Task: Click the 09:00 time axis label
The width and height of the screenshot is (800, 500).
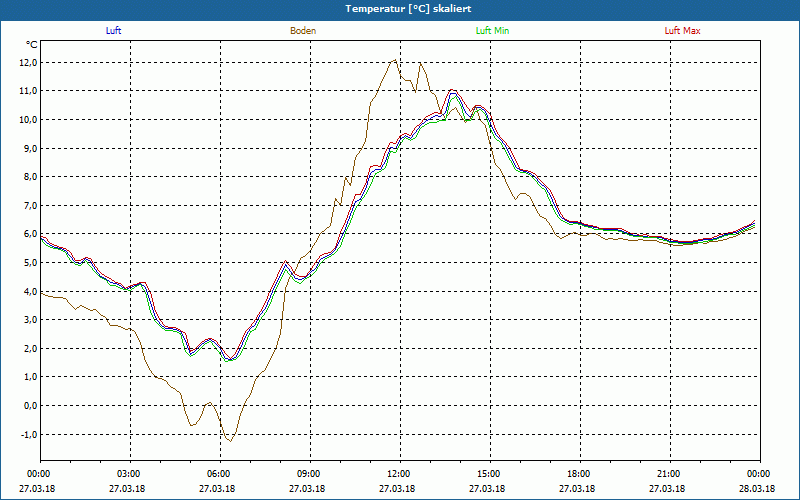Action: click(310, 474)
